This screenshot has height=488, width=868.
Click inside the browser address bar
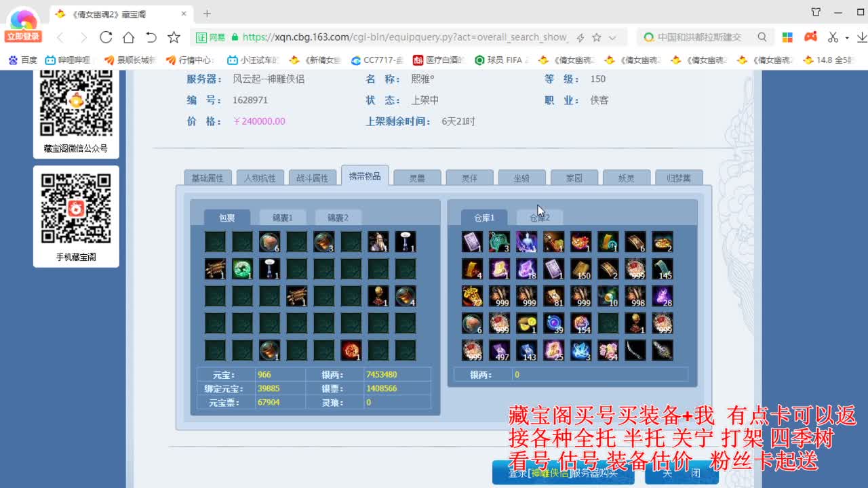tap(407, 37)
